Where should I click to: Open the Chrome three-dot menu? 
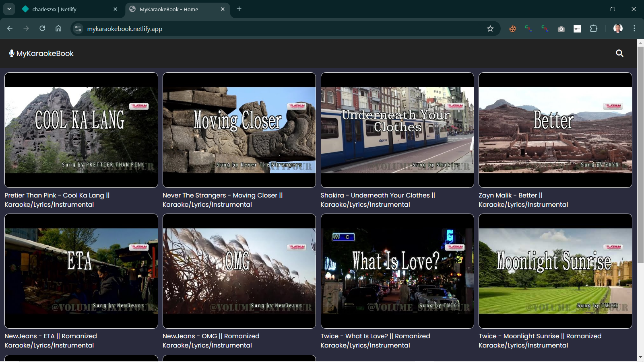coord(634,29)
